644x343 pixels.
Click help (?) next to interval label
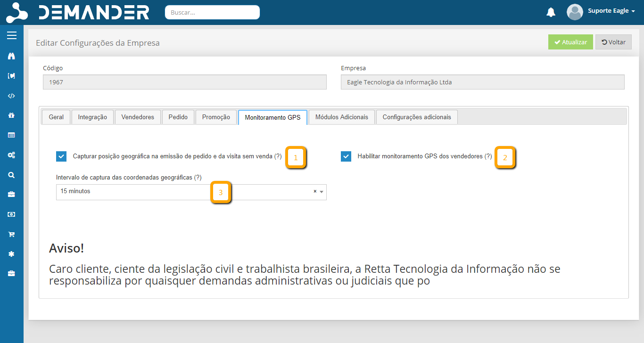coord(198,178)
